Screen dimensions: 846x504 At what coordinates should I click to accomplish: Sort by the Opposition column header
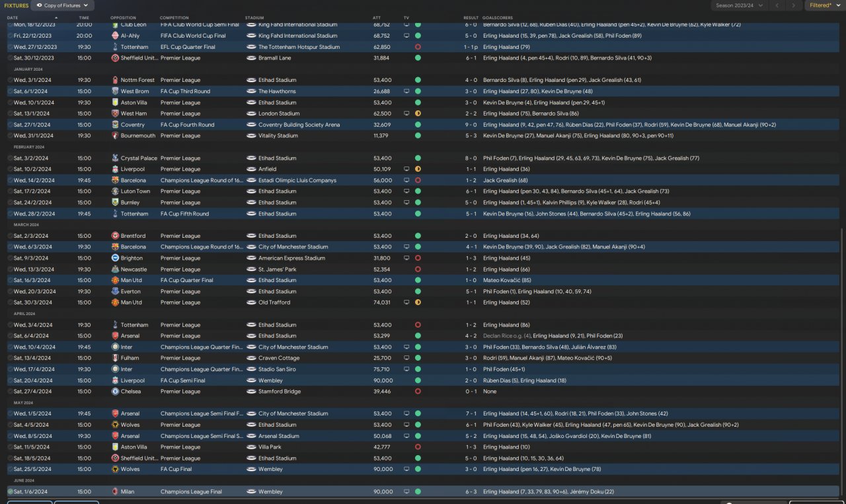(x=123, y=17)
